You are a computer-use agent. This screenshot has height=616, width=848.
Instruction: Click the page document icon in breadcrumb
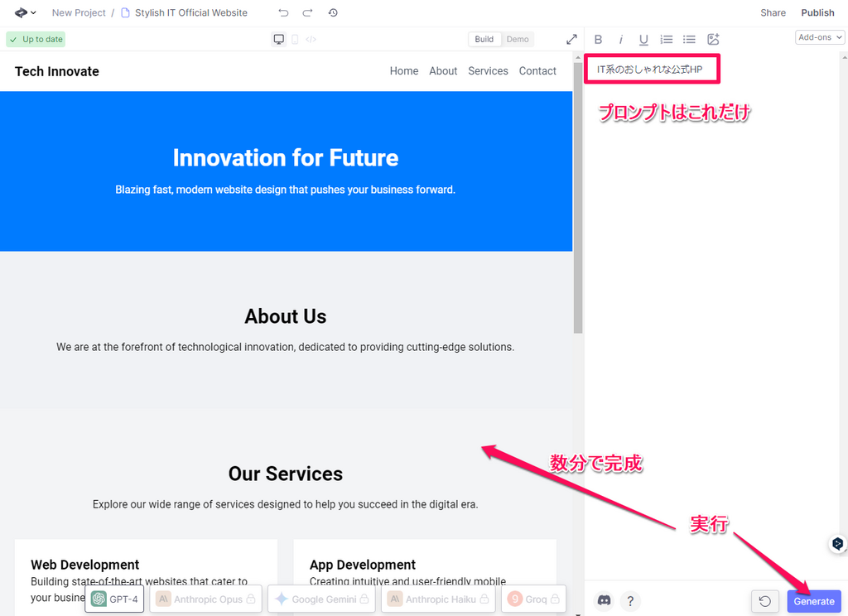125,12
